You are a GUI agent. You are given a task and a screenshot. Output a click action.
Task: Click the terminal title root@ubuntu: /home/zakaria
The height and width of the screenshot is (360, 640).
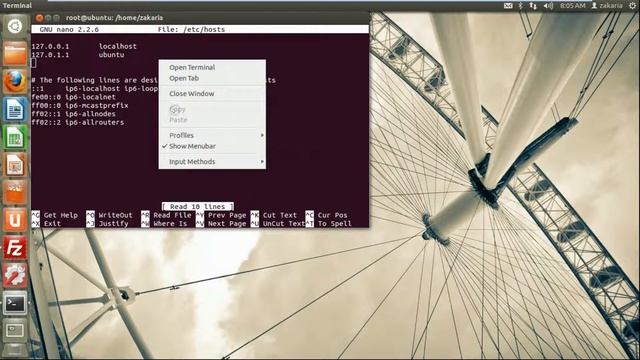pyautogui.click(x=114, y=18)
